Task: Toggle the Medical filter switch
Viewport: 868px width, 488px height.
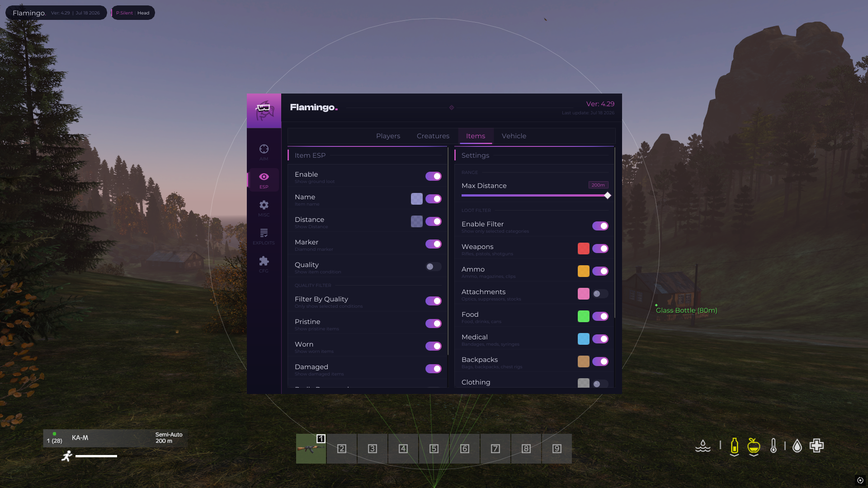Action: coord(600,339)
